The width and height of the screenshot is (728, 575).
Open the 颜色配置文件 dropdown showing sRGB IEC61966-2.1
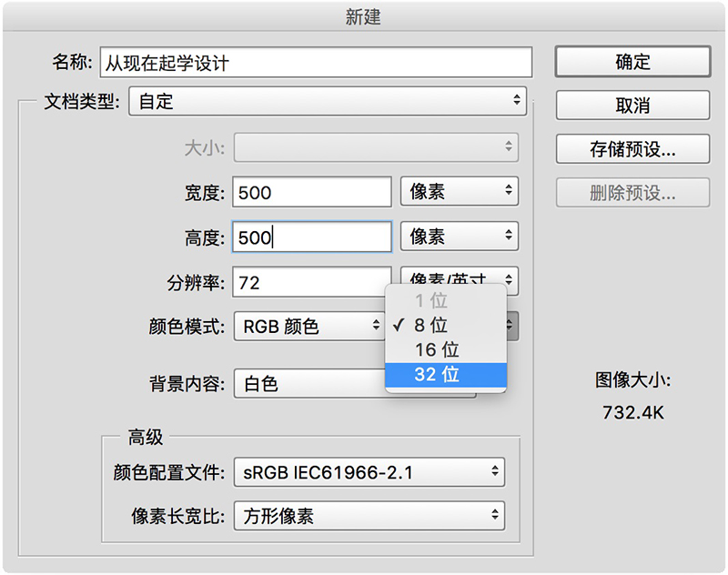pyautogui.click(x=369, y=471)
